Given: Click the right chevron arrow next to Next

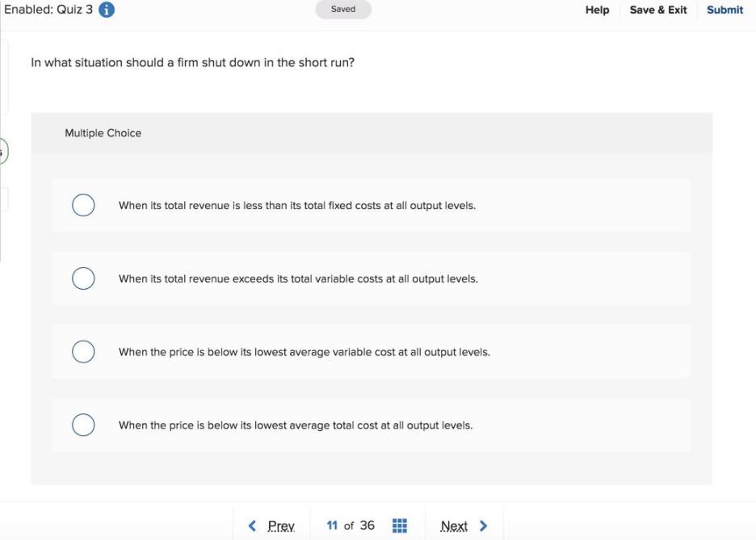Looking at the screenshot, I should [483, 525].
